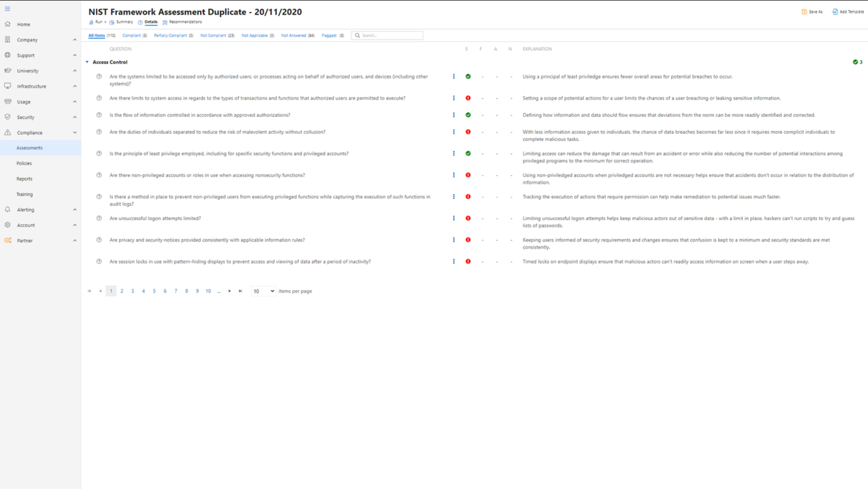Open three-dot menu for privacy and security notices row

[x=454, y=240]
